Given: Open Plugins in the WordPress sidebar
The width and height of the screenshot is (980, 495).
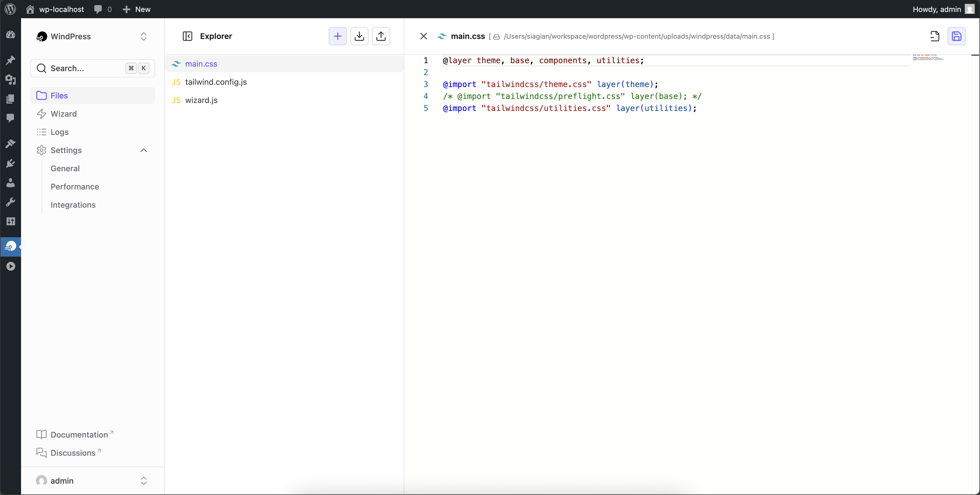Looking at the screenshot, I should point(10,163).
